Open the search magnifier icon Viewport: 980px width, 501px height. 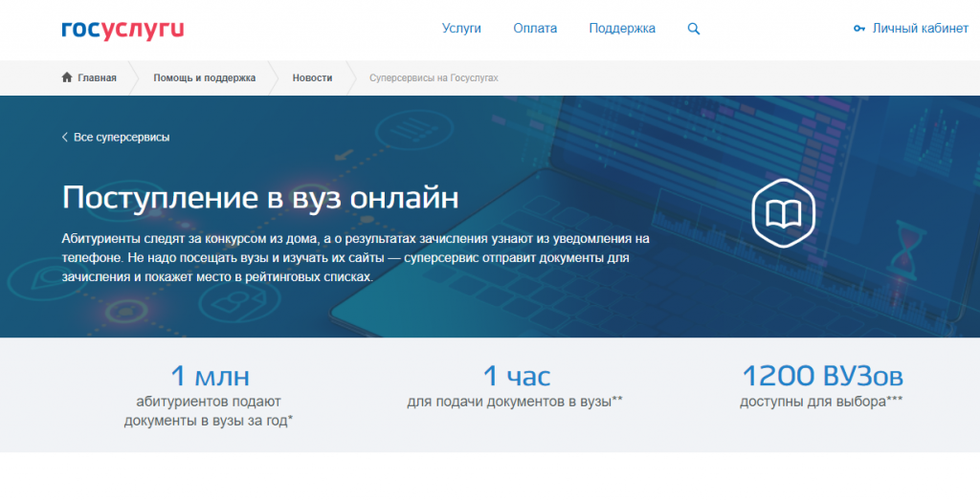pos(694,29)
